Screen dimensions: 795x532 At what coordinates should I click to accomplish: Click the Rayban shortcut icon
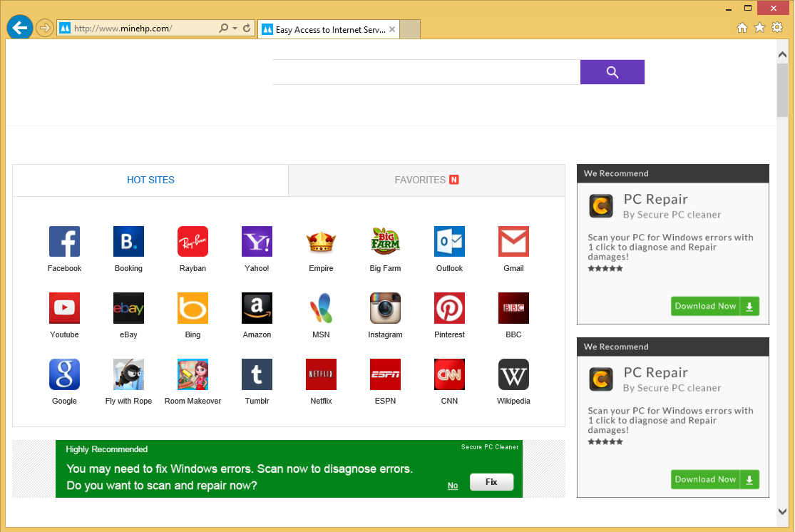[193, 242]
